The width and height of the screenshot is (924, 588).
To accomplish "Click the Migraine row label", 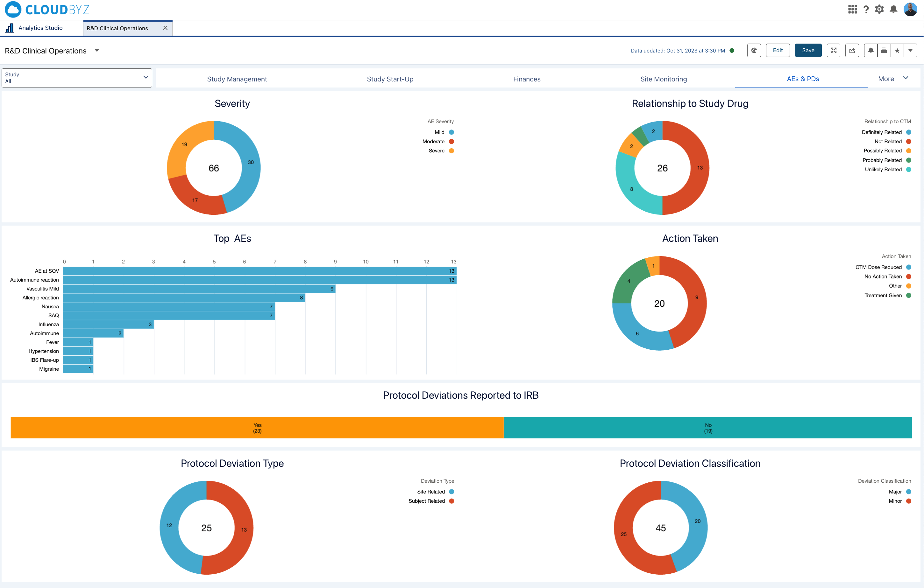I will pos(49,369).
